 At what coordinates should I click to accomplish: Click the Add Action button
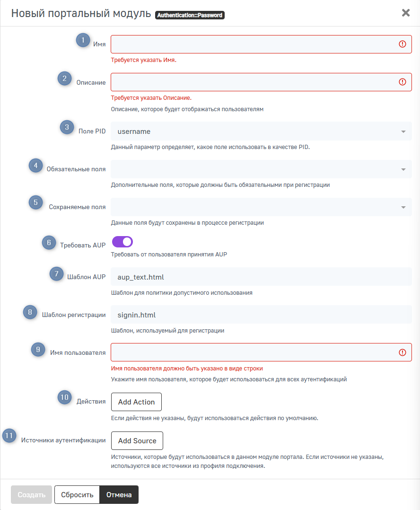[x=136, y=402]
